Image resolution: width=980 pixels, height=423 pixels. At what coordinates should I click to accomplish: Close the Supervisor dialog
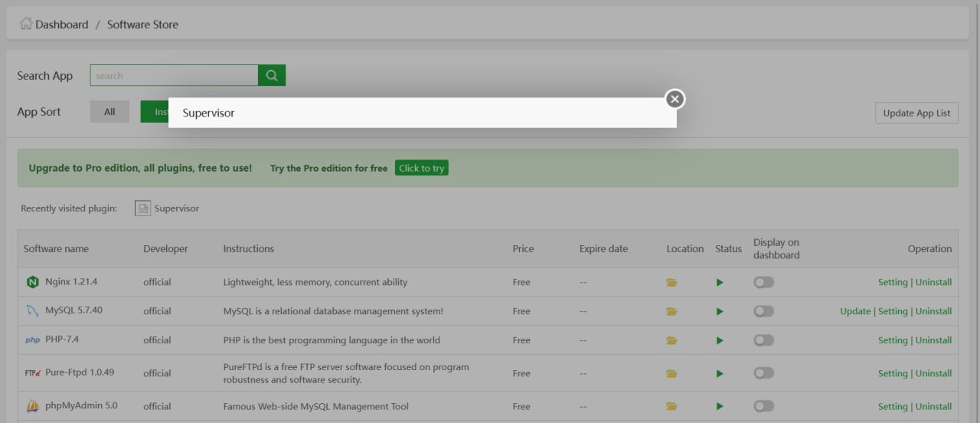675,99
